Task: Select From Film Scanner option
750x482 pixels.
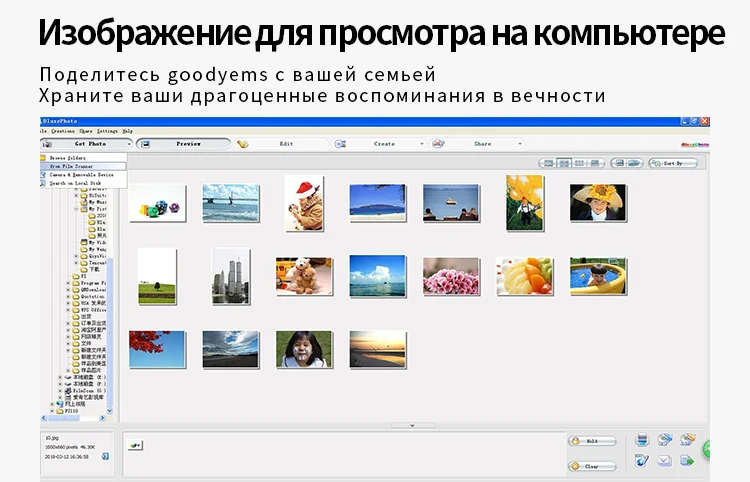Action: pyautogui.click(x=84, y=166)
